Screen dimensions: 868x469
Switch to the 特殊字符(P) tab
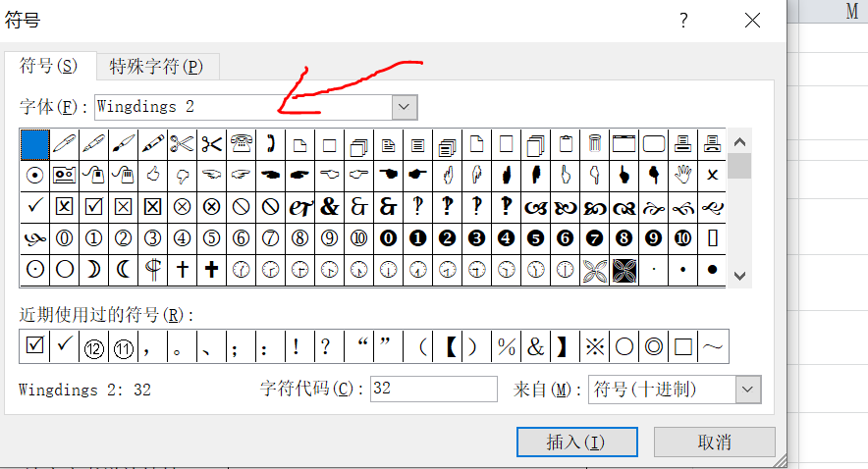157,67
